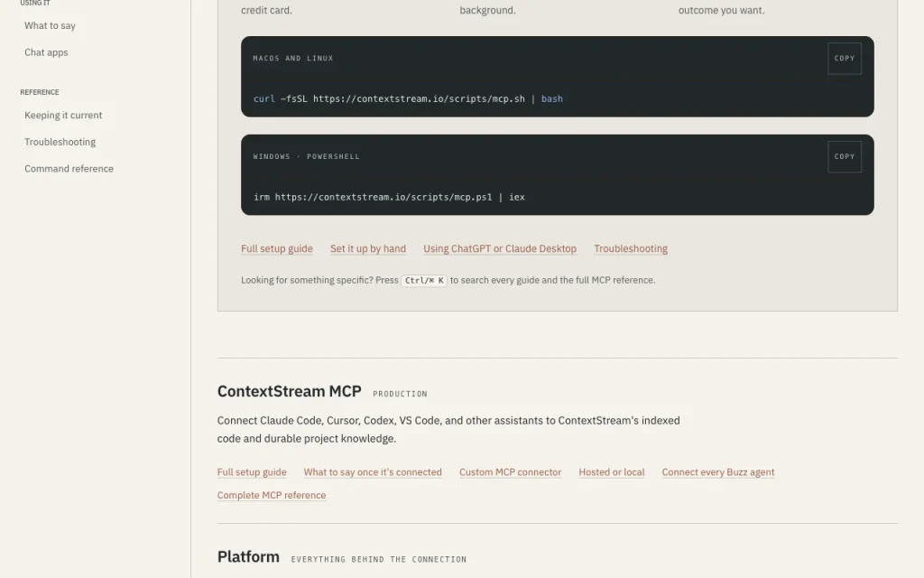Click the REFERENCE sidebar section label
Image resolution: width=924 pixels, height=578 pixels.
pyautogui.click(x=40, y=93)
